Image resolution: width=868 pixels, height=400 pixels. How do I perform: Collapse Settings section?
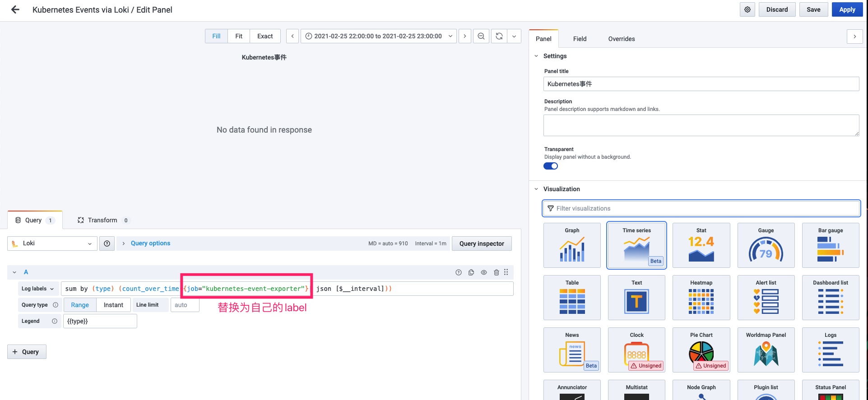click(x=536, y=56)
